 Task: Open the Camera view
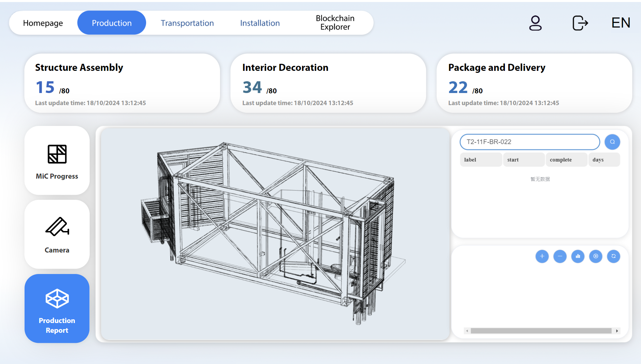(x=57, y=234)
